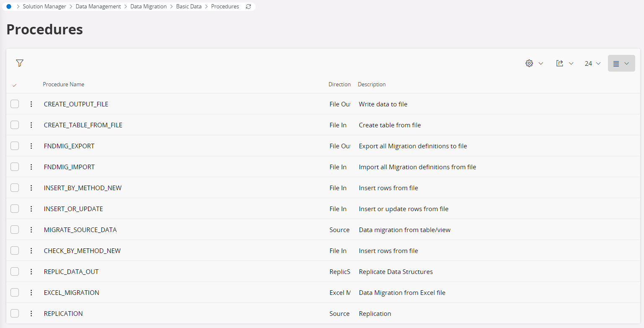Change the page size 24 dropdown
This screenshot has height=328, width=644.
(592, 63)
